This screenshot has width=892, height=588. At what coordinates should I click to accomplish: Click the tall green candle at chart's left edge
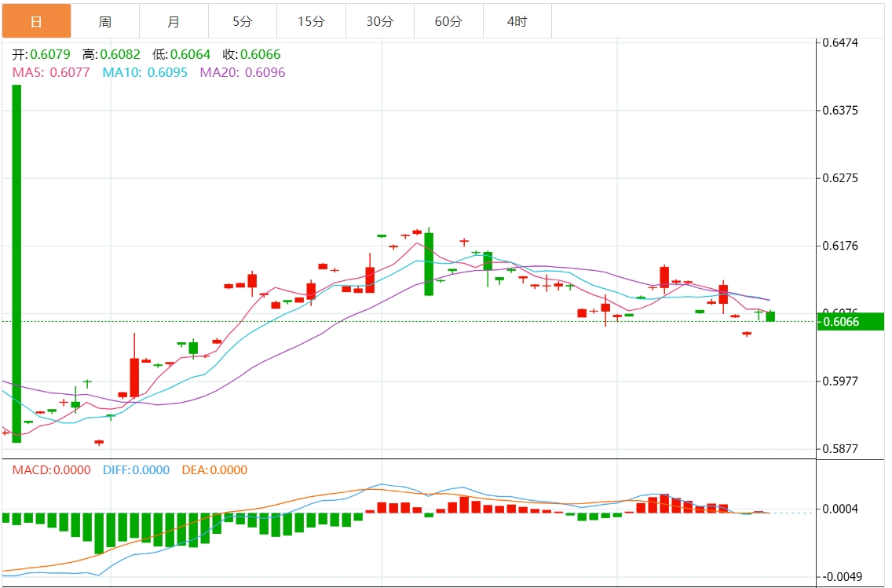coord(16,263)
